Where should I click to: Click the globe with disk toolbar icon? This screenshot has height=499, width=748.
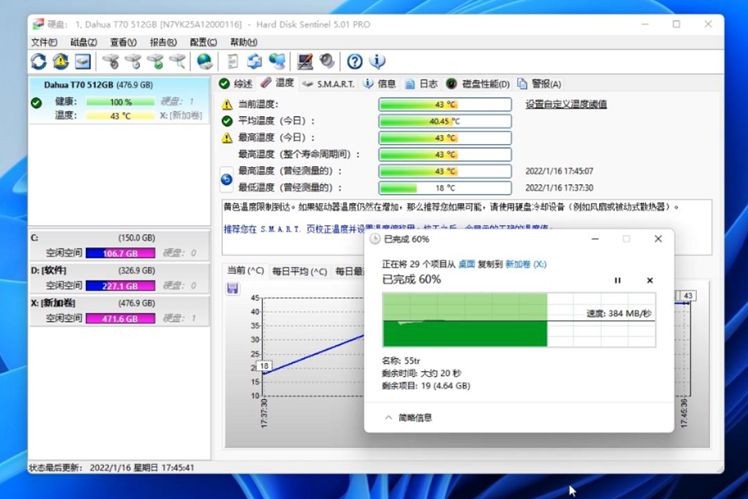205,62
